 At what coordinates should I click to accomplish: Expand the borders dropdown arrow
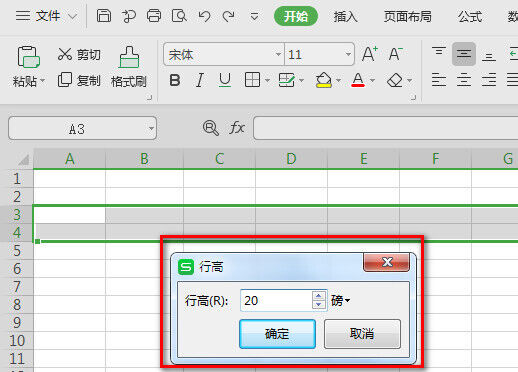point(267,80)
